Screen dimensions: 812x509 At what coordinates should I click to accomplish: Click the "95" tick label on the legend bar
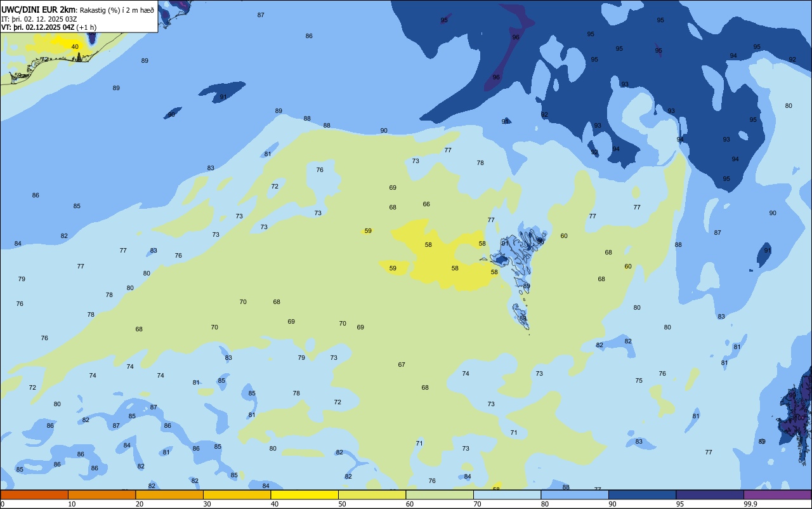[680, 504]
